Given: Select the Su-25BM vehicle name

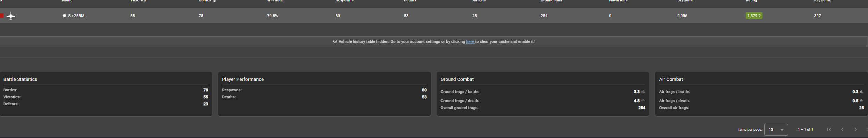Looking at the screenshot, I should pyautogui.click(x=76, y=16).
